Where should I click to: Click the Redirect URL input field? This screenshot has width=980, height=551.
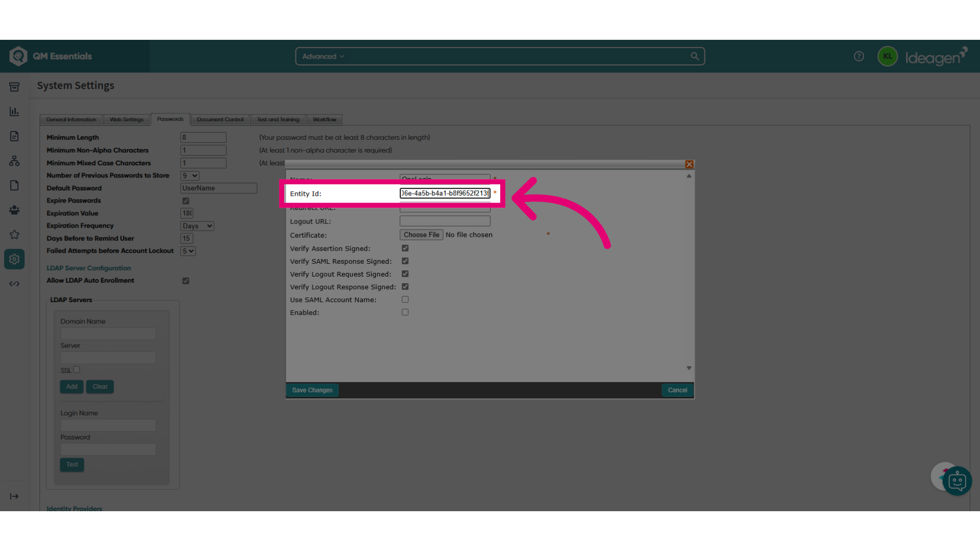point(445,208)
